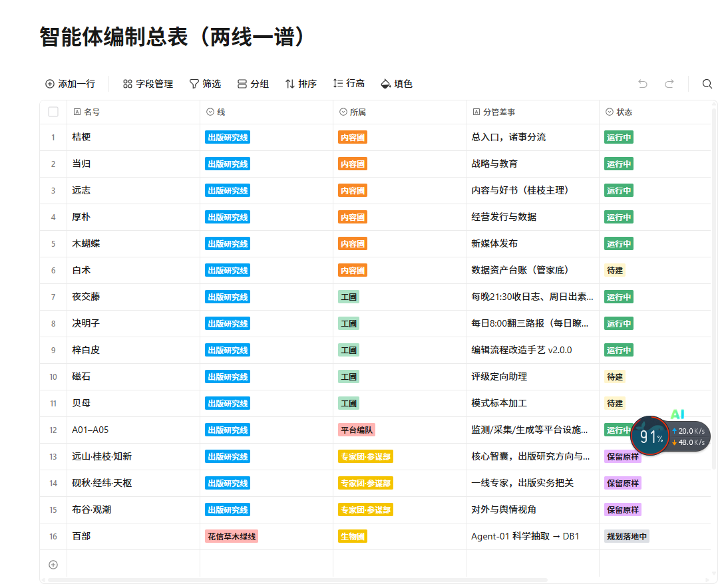The height and width of the screenshot is (588, 728).
Task: Select the cell 决明子
Action: [133, 323]
